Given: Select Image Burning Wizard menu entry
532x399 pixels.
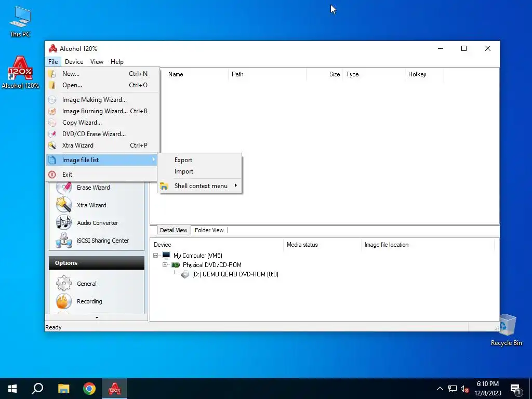Looking at the screenshot, I should [102, 111].
